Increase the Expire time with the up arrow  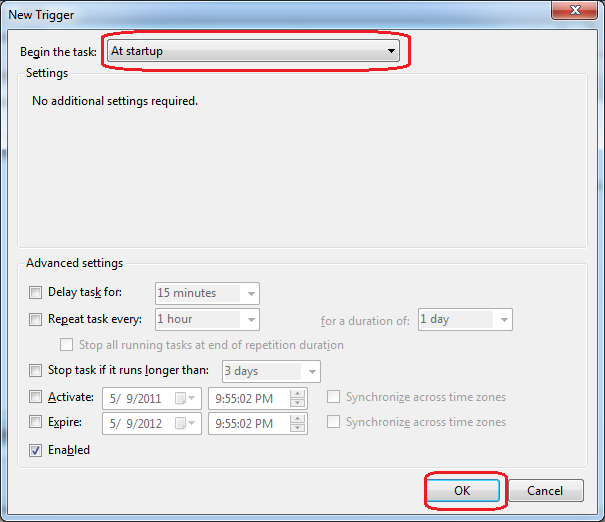click(x=297, y=419)
